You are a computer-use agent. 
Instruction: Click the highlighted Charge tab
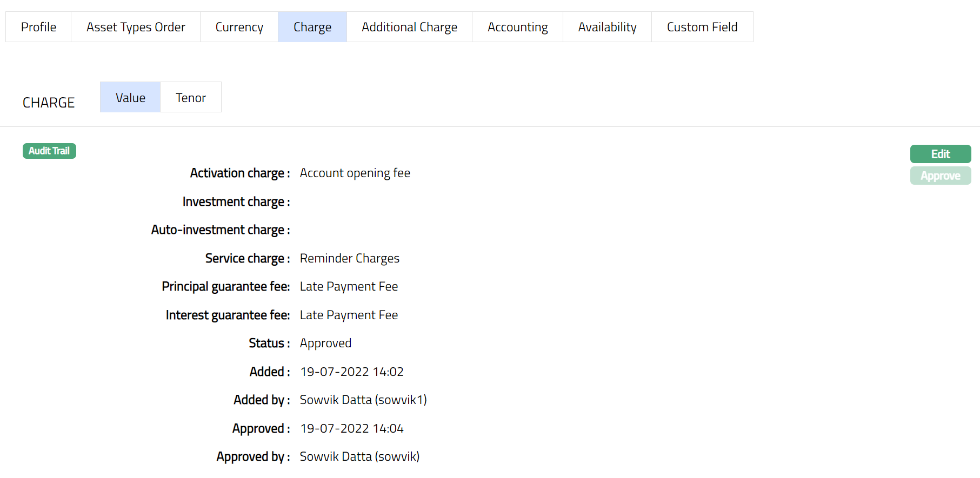tap(312, 27)
